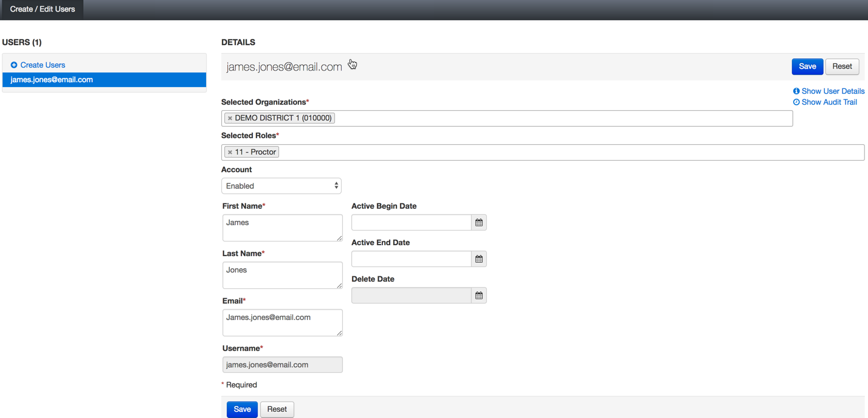Open the Account status dropdown
Image resolution: width=868 pixels, height=418 pixels.
(281, 186)
